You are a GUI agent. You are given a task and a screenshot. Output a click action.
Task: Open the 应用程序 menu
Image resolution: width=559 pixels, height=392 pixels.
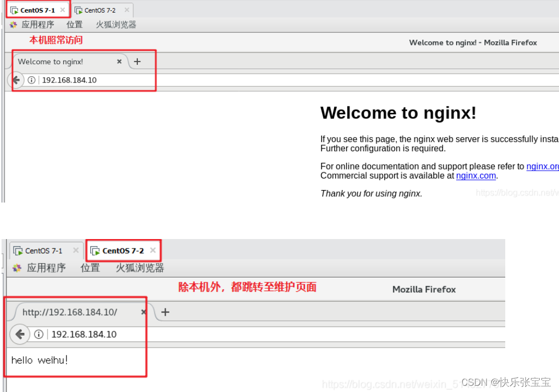coord(38,24)
